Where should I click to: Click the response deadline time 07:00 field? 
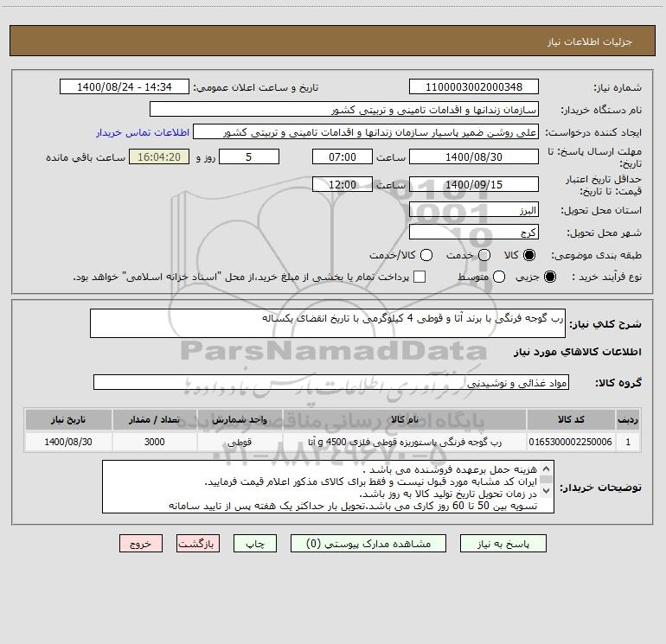point(343,156)
